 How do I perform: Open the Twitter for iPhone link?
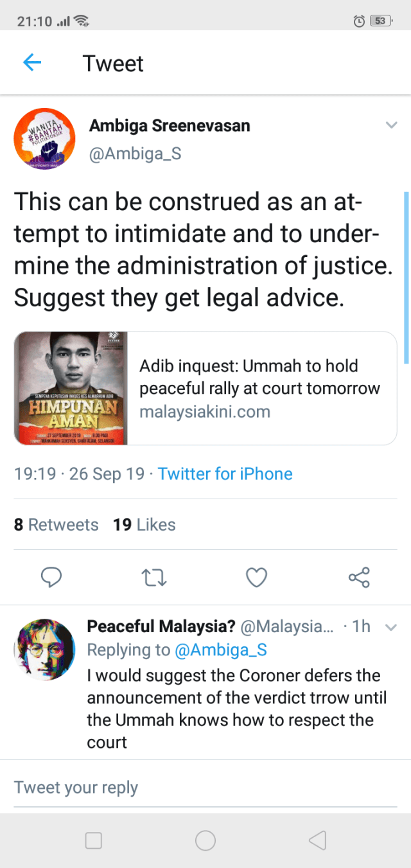coord(225,474)
